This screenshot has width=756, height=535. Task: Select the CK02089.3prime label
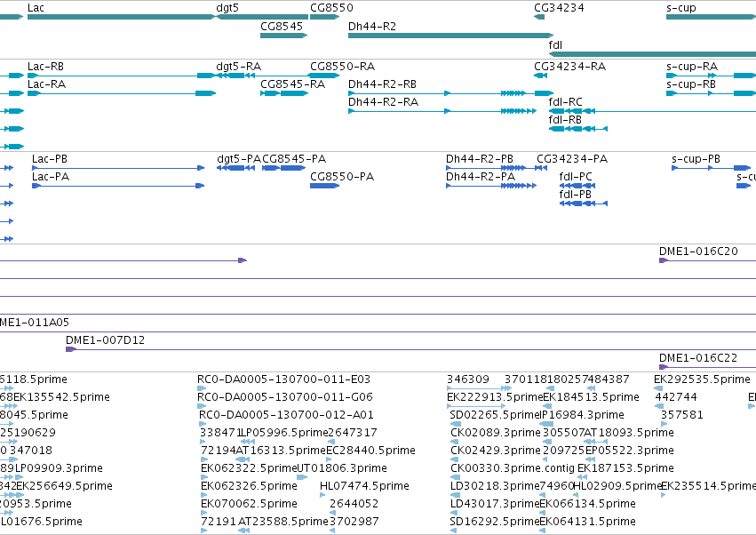coord(495,433)
